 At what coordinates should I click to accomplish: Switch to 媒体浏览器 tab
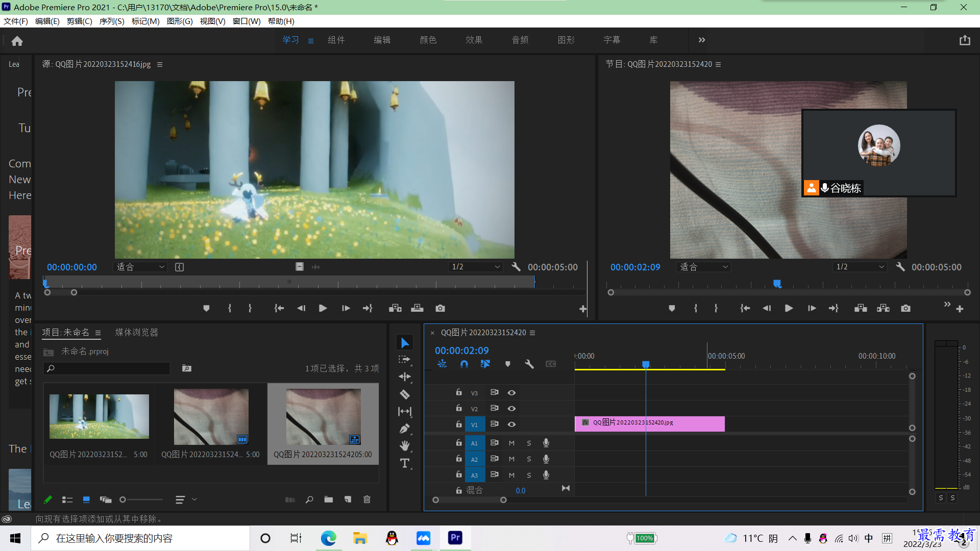pyautogui.click(x=137, y=332)
